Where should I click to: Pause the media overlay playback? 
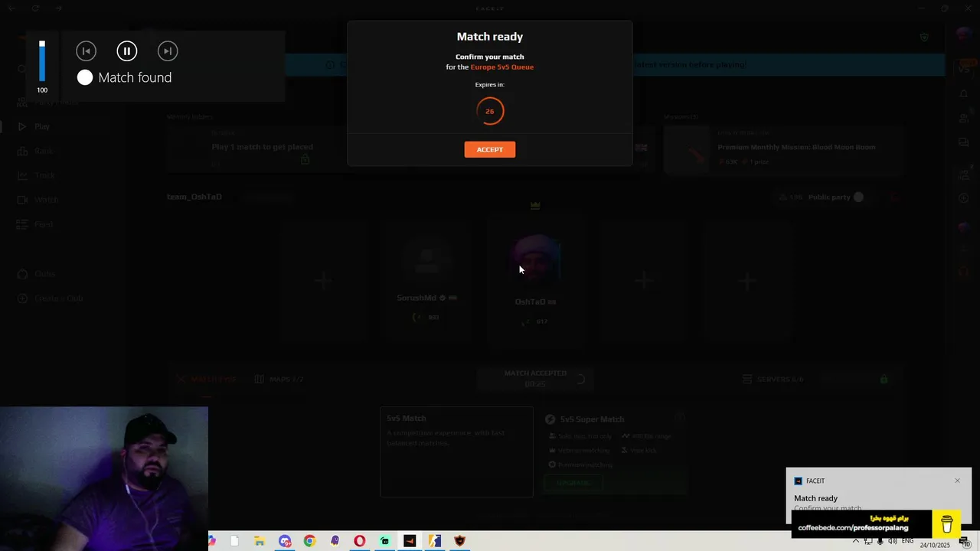tap(127, 51)
